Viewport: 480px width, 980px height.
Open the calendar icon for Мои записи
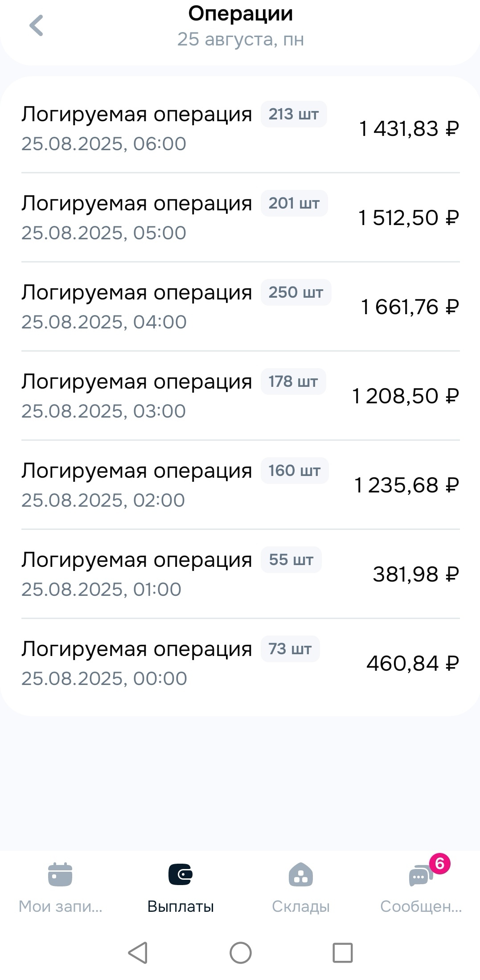point(60,874)
